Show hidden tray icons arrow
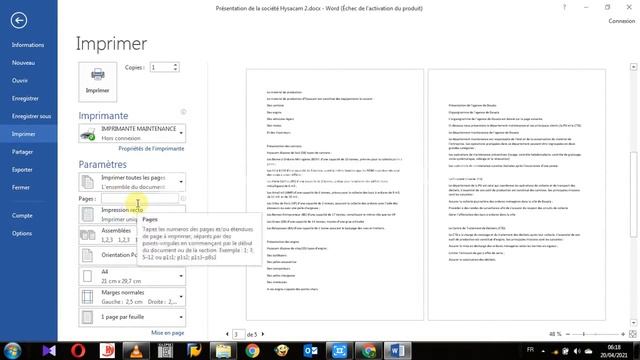 pos(543,351)
